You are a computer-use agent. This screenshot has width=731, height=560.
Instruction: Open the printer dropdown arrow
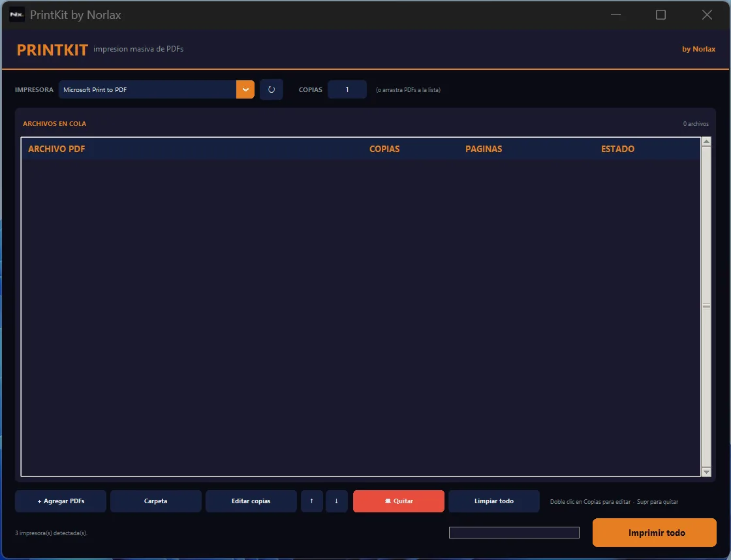[245, 89]
